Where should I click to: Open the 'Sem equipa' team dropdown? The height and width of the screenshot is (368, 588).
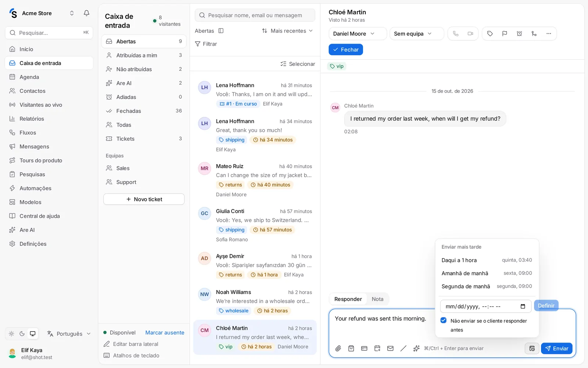[416, 33]
